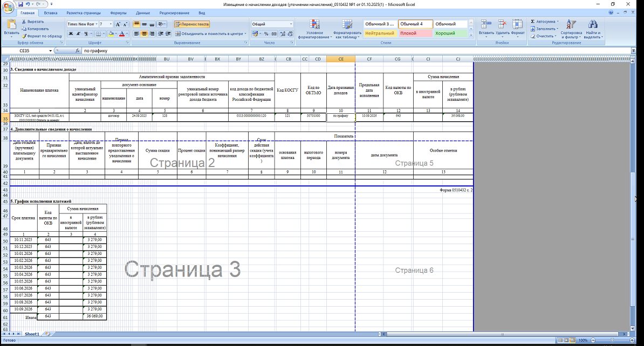Click Сортировка и фильтр
This screenshot has width=644, height=346.
click(x=571, y=29)
